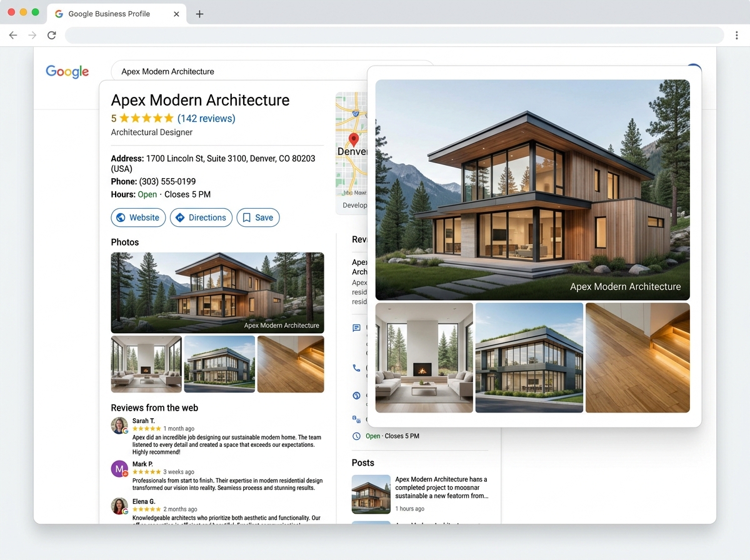Click the wooden flooring thumbnail in the photo panel
This screenshot has height=560, width=750.
pos(637,357)
